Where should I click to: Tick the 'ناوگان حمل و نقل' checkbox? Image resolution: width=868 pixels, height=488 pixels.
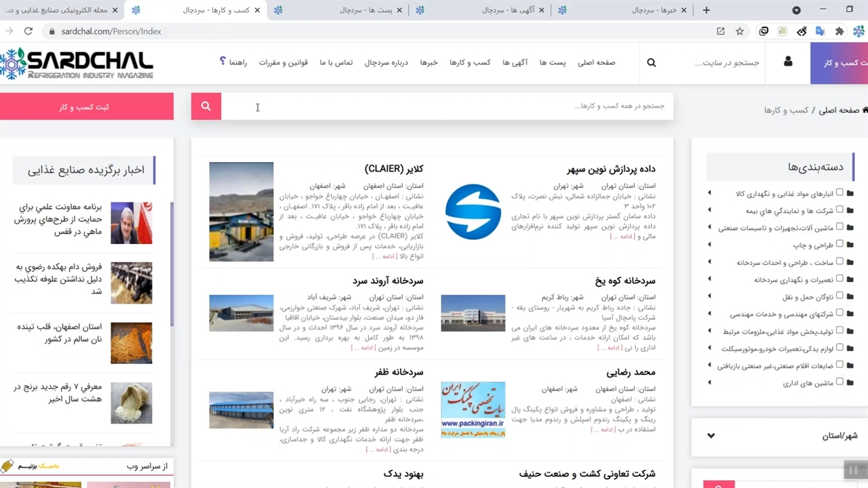pyautogui.click(x=840, y=296)
